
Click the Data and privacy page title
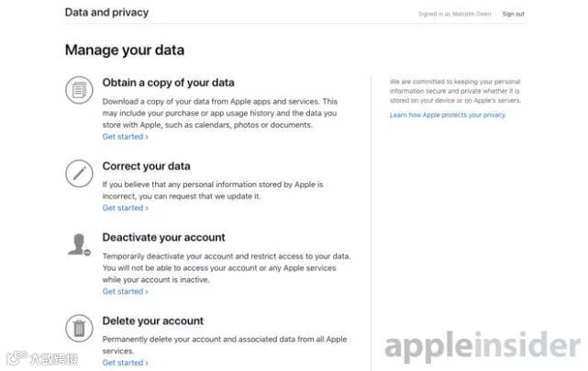pos(106,13)
